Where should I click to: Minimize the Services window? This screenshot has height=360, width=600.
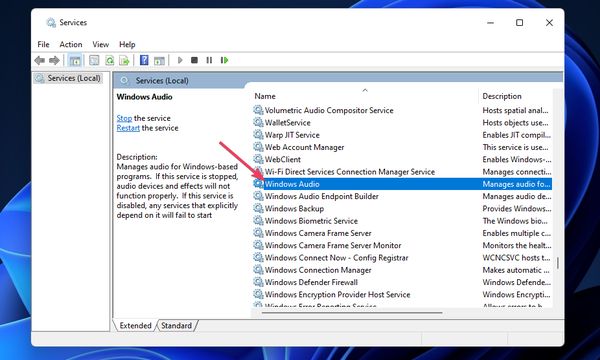490,23
